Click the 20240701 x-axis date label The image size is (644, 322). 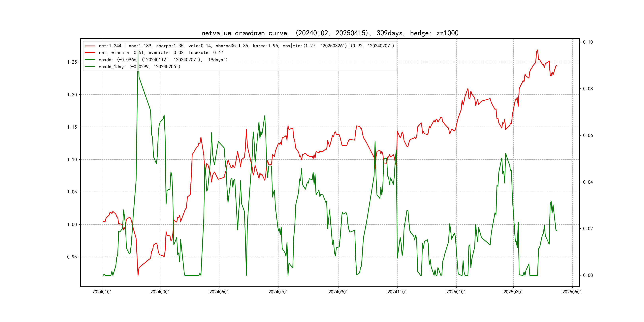tap(278, 292)
